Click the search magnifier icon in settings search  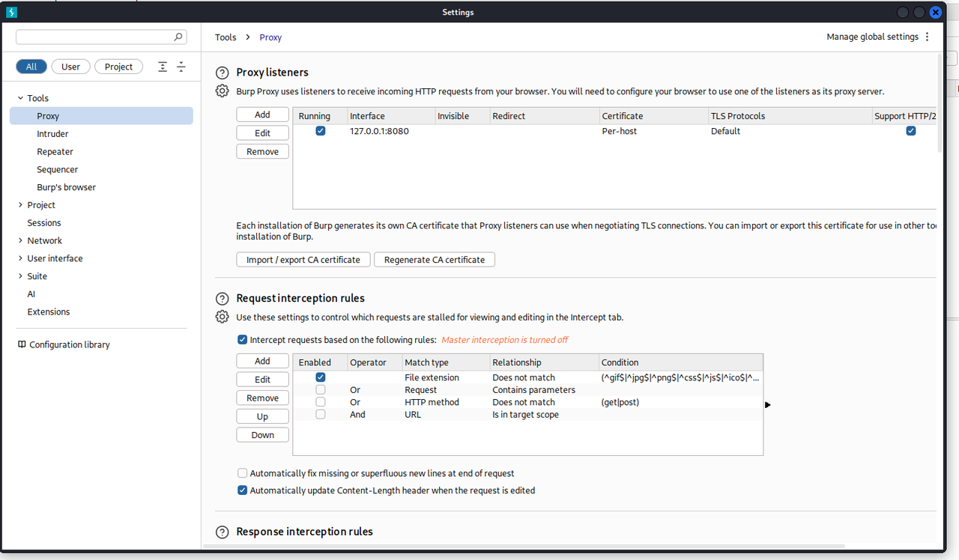point(178,36)
